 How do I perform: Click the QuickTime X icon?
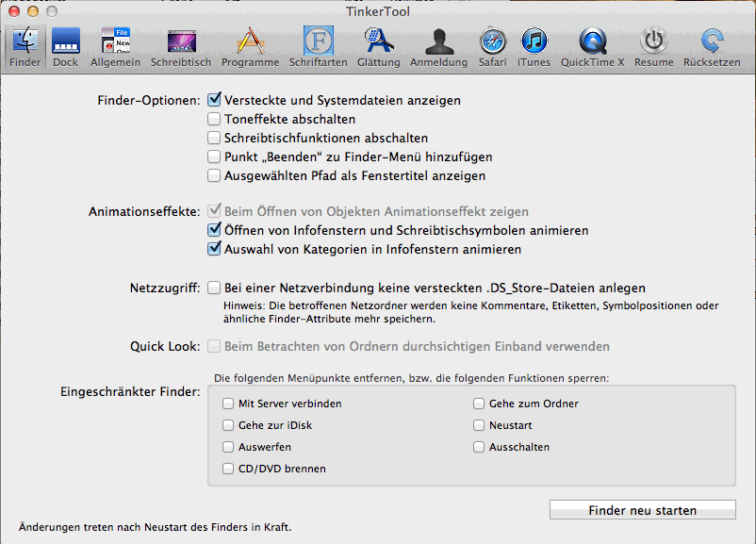[593, 45]
